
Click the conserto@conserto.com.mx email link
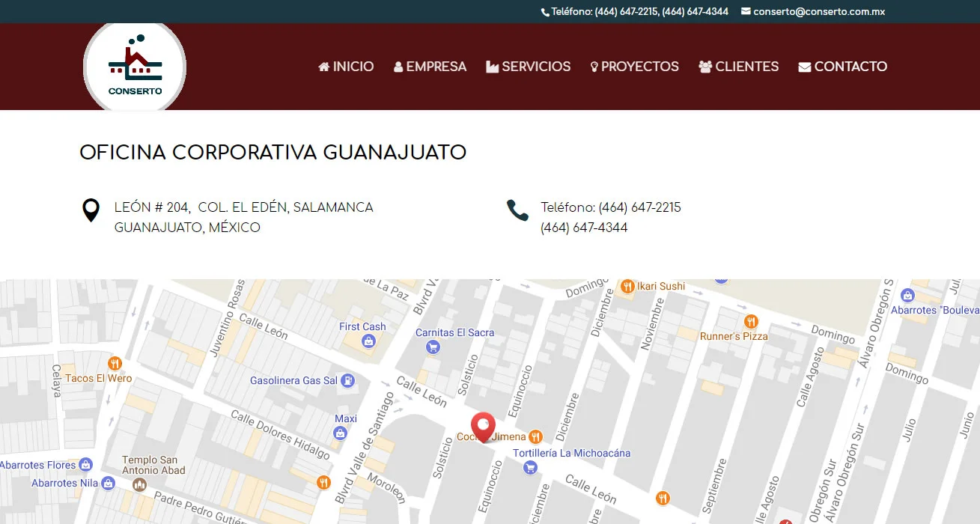click(x=813, y=11)
